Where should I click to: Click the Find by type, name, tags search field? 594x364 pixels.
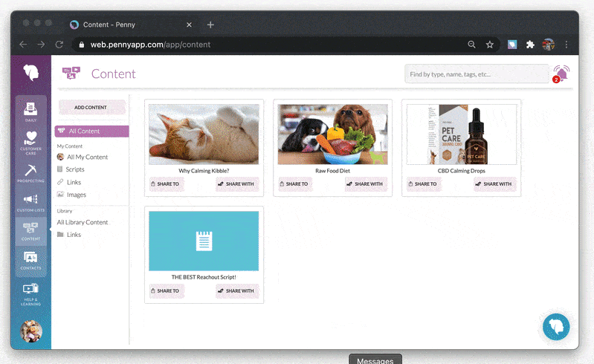(x=477, y=74)
